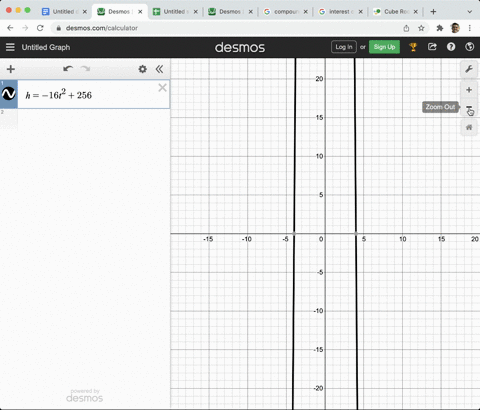Open the share graph icon
Screen dimensions: 480x410
click(x=432, y=47)
